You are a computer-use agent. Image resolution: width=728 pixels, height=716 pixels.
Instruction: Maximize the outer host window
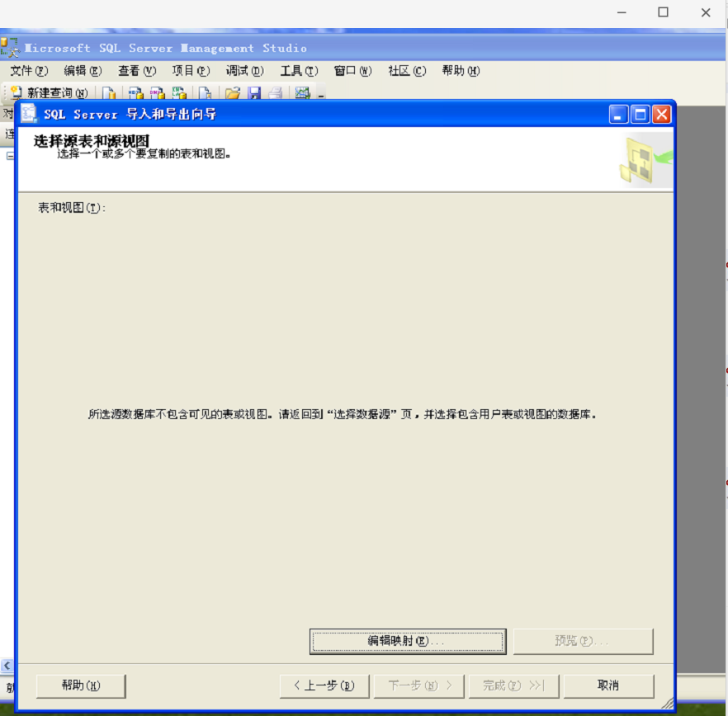click(x=663, y=12)
